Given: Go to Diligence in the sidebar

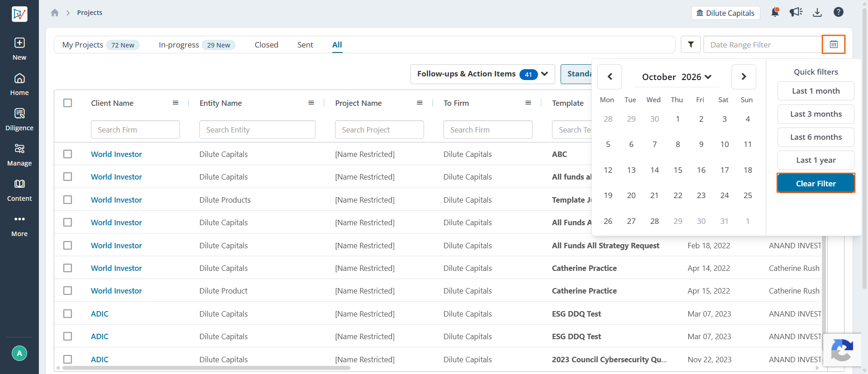Looking at the screenshot, I should pyautogui.click(x=19, y=119).
